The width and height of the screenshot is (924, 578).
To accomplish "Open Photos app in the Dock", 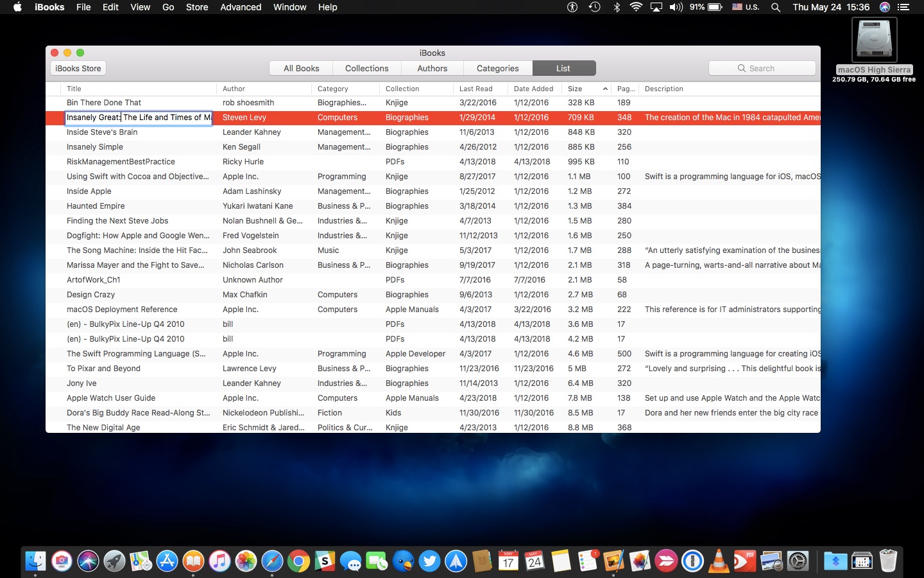I will pos(246,561).
